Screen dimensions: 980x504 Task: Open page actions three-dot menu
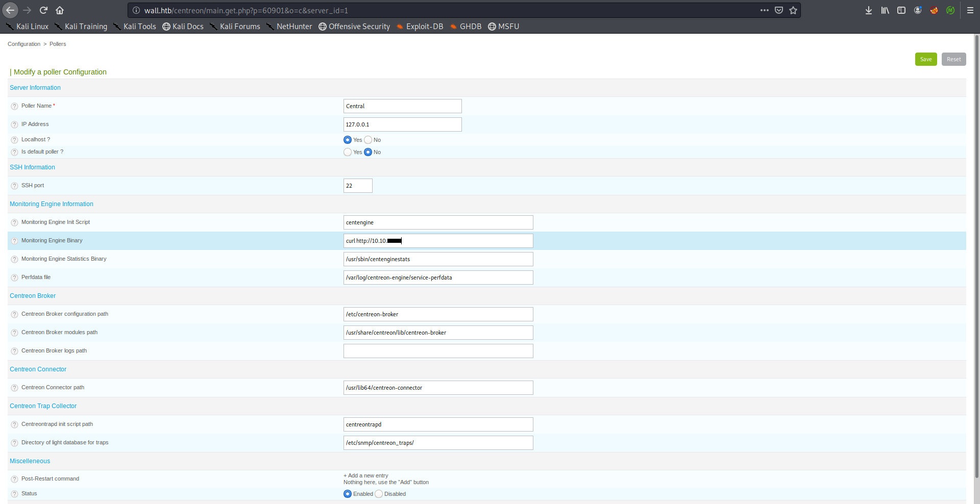point(764,10)
